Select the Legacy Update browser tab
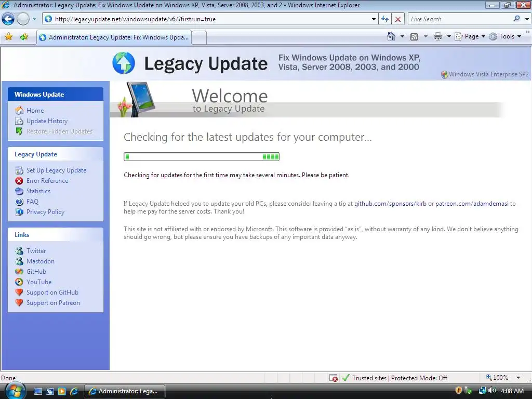Viewport: 532px width, 399px height. (114, 37)
